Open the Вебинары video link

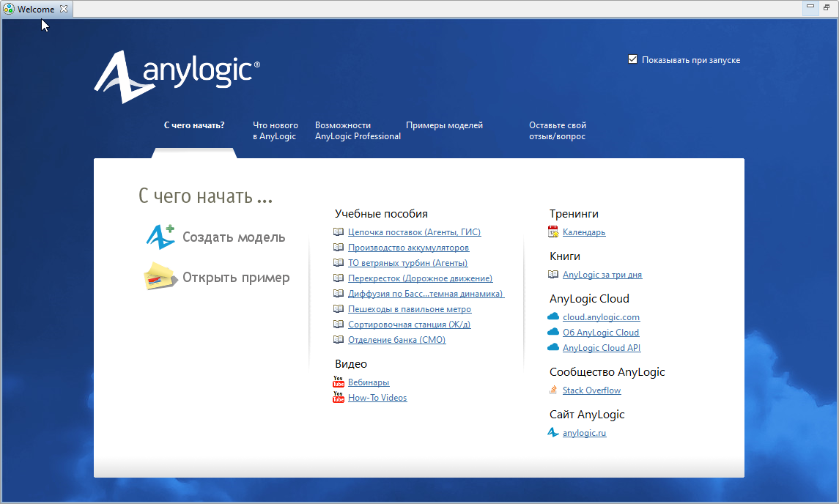[369, 382]
